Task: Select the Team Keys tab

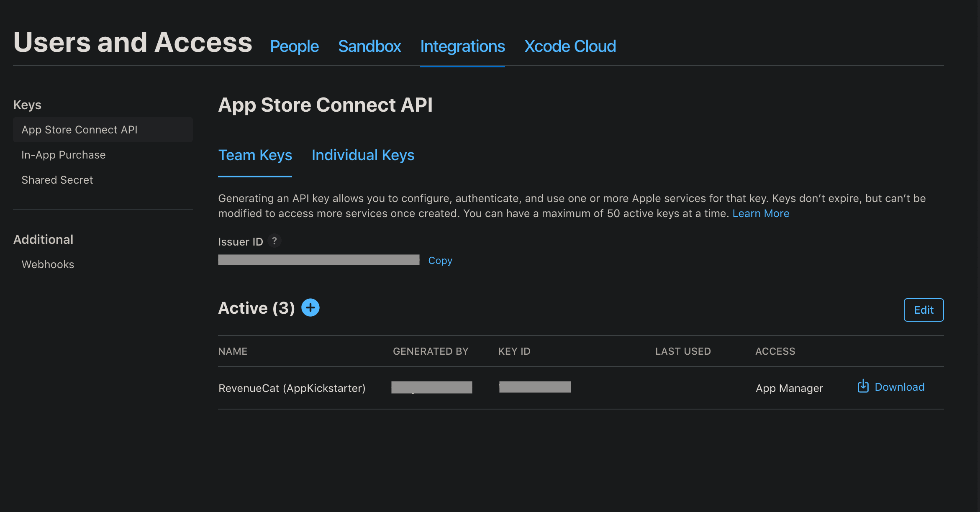Action: point(255,155)
